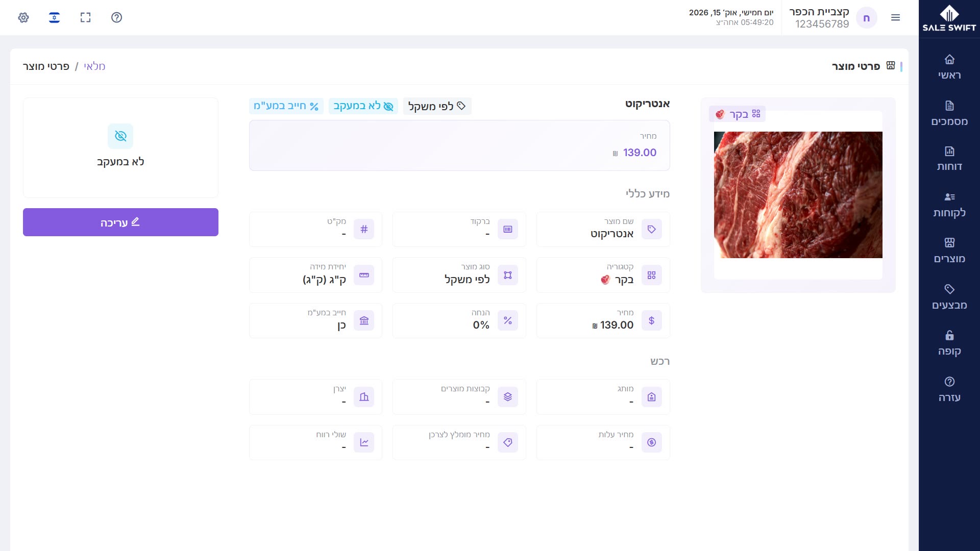Click the percent icon beside הנחה
The image size is (980, 551).
(508, 320)
